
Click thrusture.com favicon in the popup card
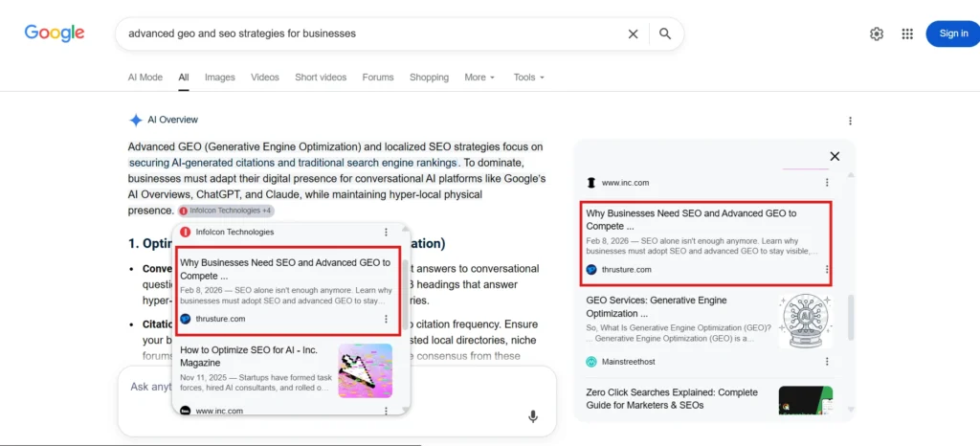(x=185, y=320)
